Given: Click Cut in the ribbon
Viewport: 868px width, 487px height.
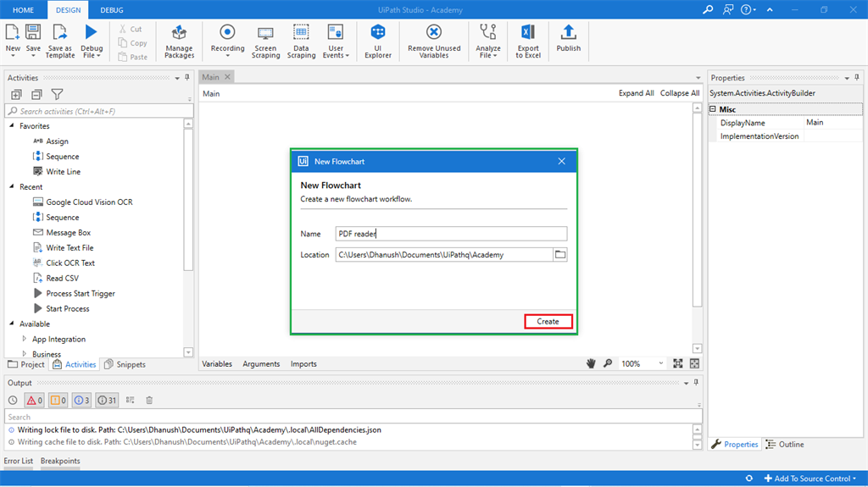Looking at the screenshot, I should coord(131,29).
